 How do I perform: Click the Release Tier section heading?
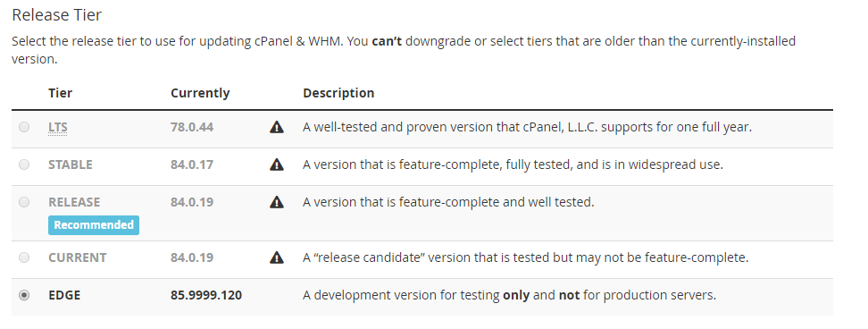(x=56, y=15)
